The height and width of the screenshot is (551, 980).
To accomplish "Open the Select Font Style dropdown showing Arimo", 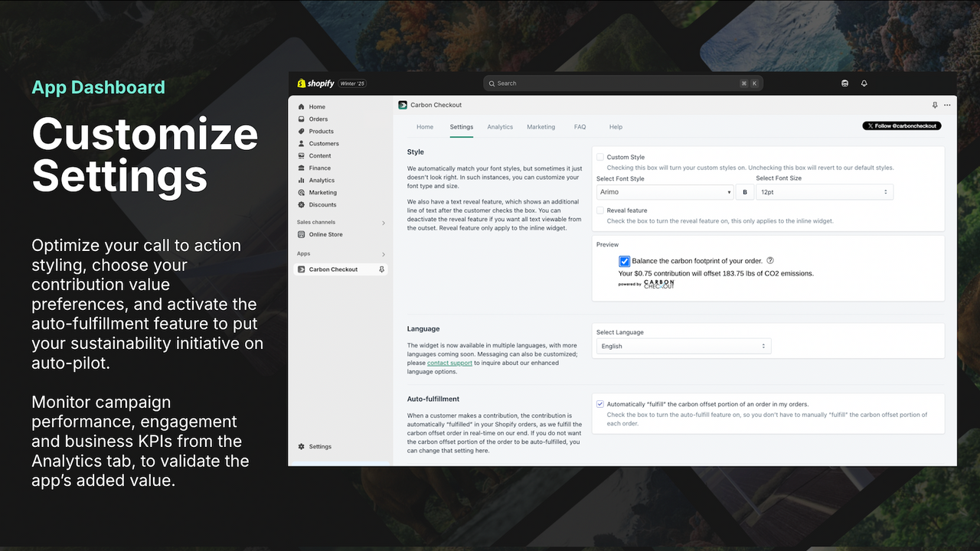I will coord(665,192).
